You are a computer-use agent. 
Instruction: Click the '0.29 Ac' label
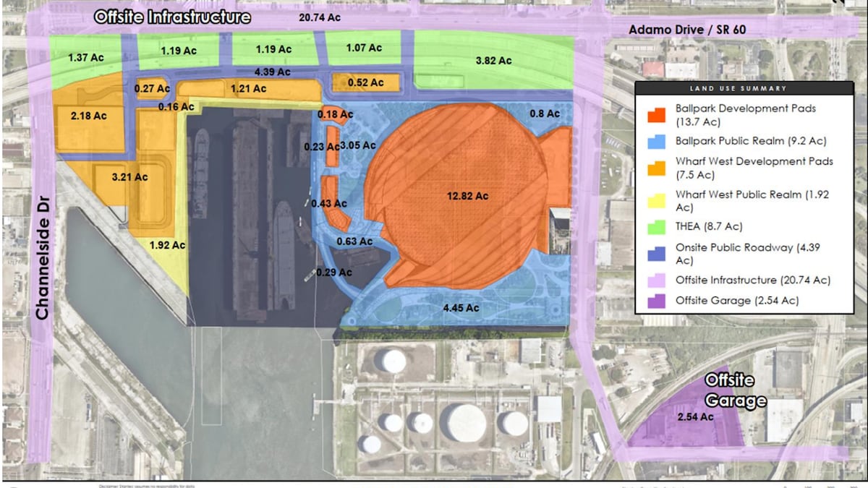coord(334,273)
